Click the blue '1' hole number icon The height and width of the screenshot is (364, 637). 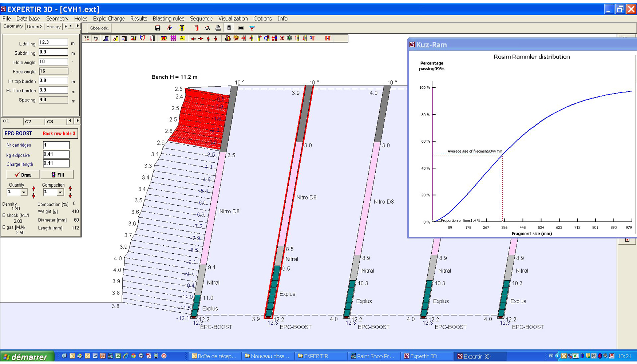pos(312,38)
